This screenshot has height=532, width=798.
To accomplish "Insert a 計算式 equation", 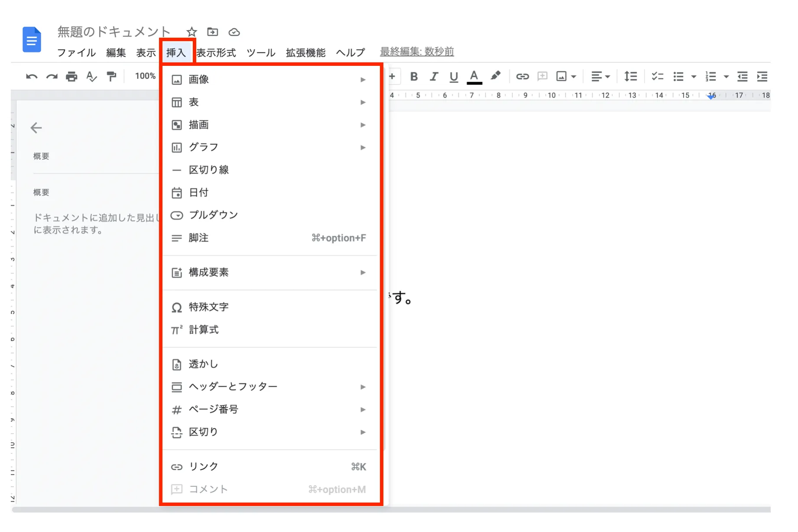I will point(269,330).
